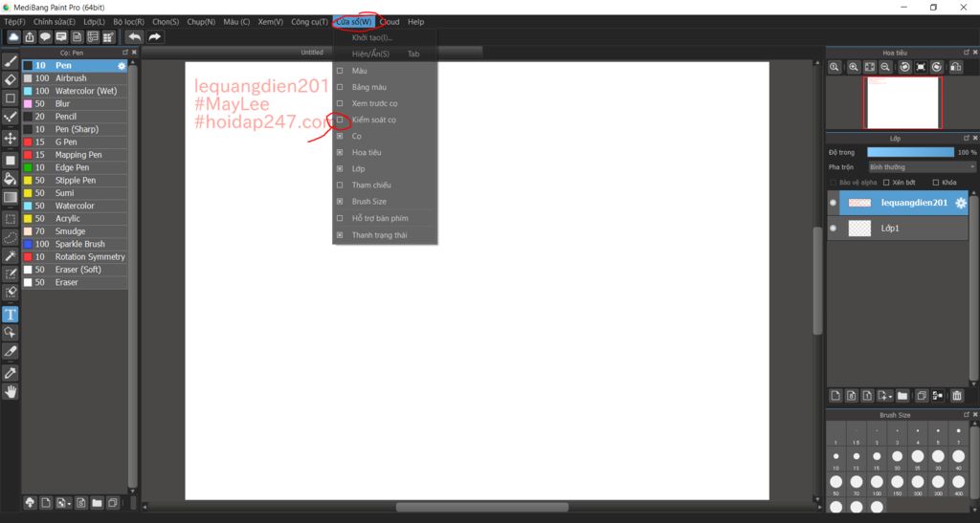Click the speech bubble icon in the top toolbar
Screen dimensions: 980x523
coord(45,37)
